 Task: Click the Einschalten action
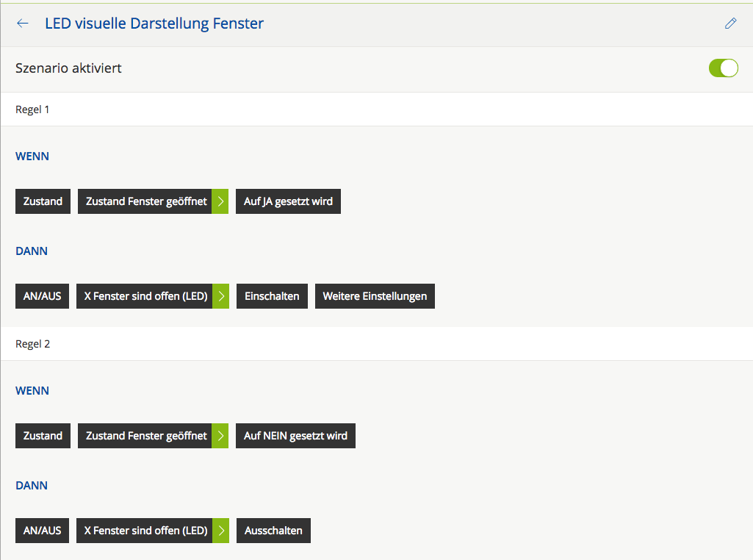click(272, 296)
